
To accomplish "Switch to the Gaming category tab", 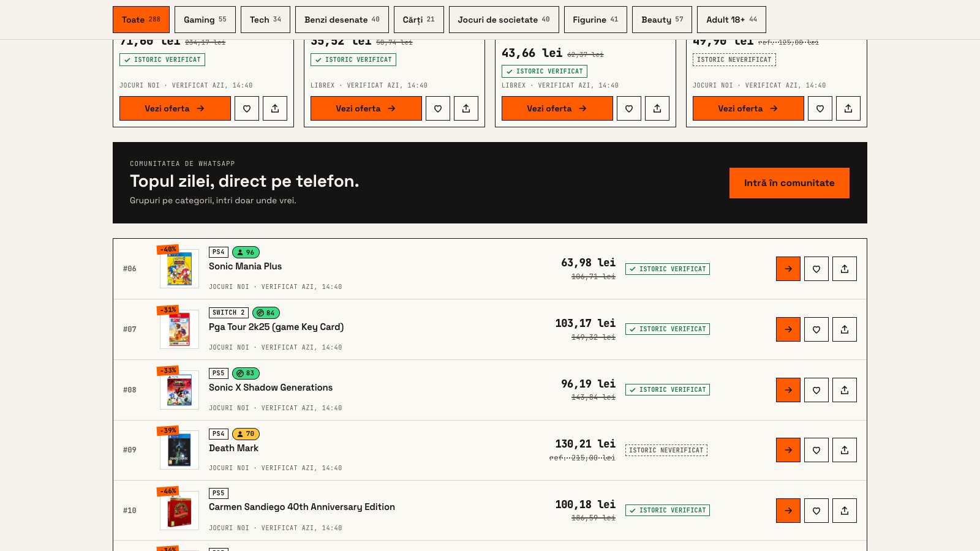I will 205,20.
